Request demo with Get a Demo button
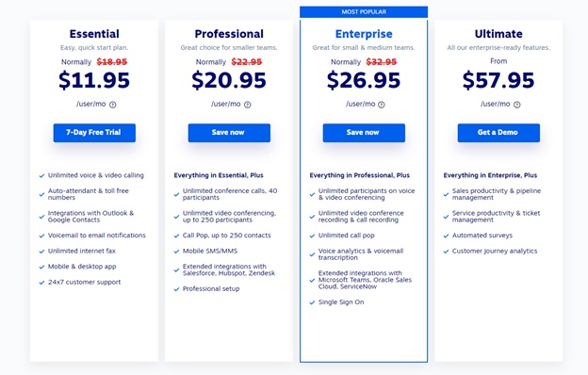Image resolution: width=588 pixels, height=375 pixels. [x=498, y=133]
